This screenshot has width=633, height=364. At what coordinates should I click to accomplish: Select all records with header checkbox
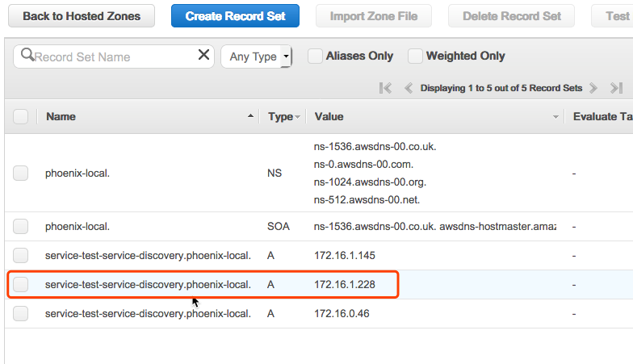click(x=21, y=117)
